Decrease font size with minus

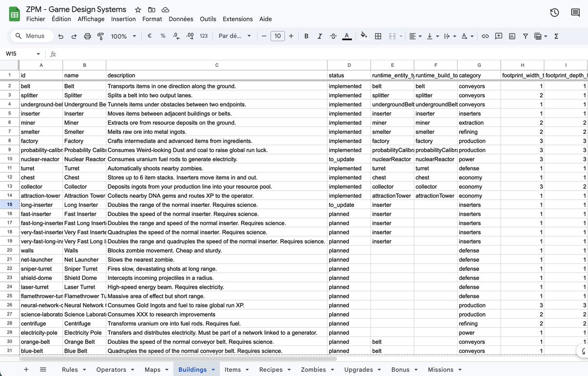[x=264, y=36]
